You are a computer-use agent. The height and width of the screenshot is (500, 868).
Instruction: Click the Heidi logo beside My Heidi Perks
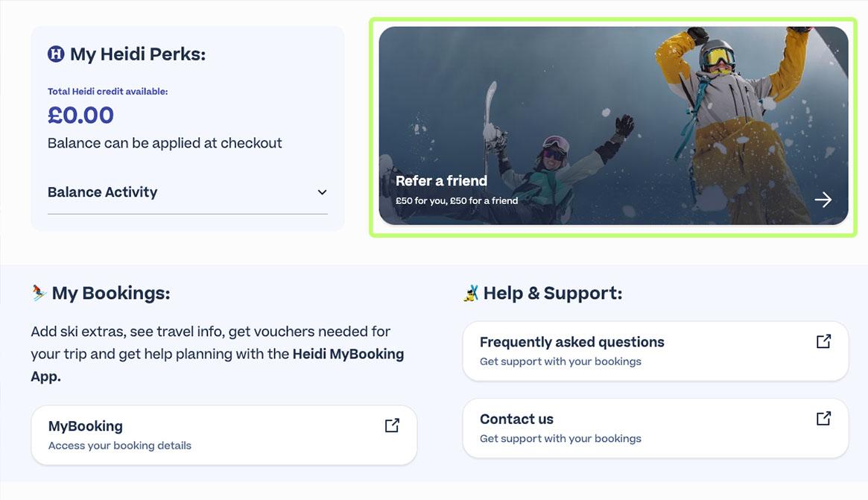(x=56, y=54)
